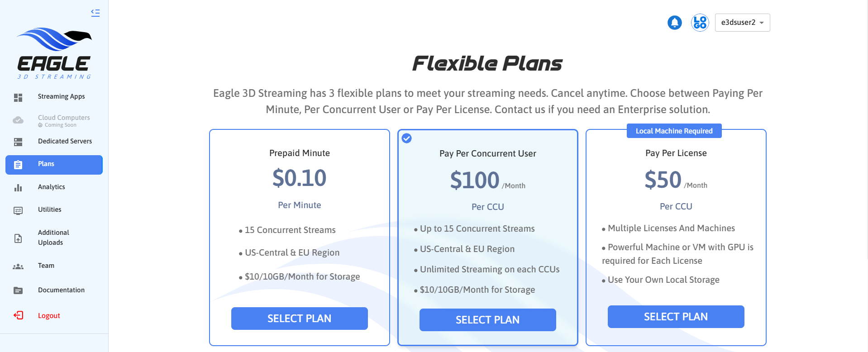Collapse the sidebar with the top toggle icon
This screenshot has width=868, height=352.
click(x=95, y=13)
